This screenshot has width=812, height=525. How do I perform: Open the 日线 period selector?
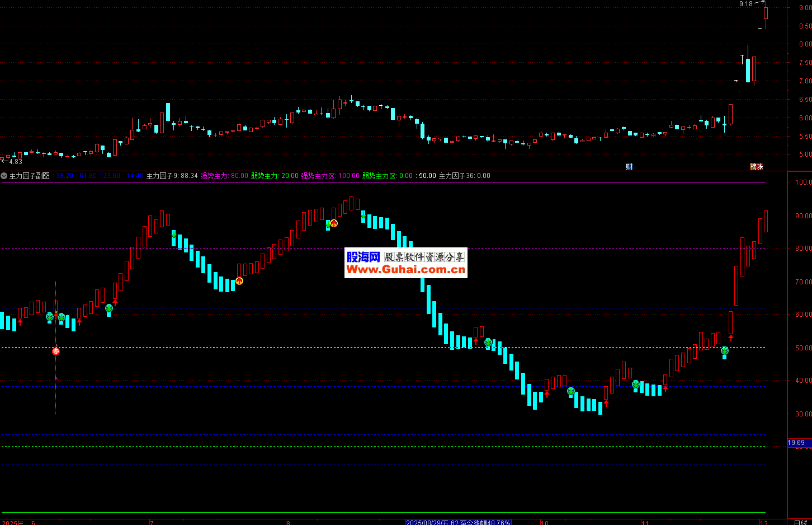pos(800,522)
